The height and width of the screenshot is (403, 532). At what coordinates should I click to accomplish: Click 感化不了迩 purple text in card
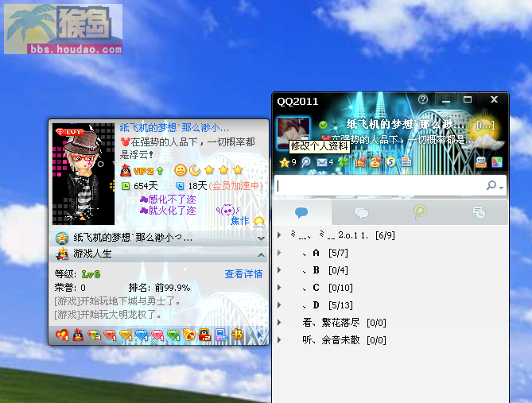click(x=173, y=200)
